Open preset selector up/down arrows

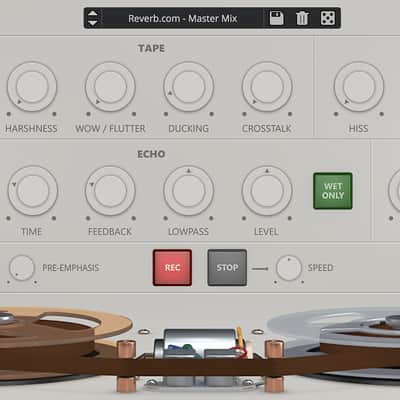point(93,18)
